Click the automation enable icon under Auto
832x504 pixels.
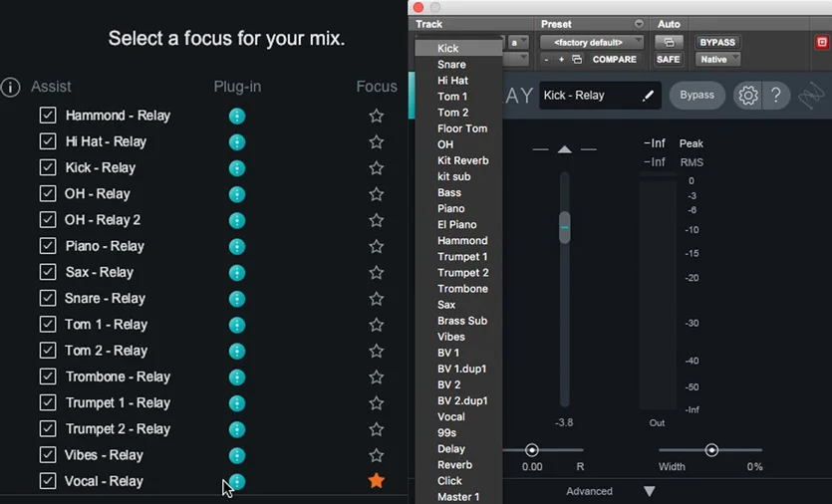point(669,42)
